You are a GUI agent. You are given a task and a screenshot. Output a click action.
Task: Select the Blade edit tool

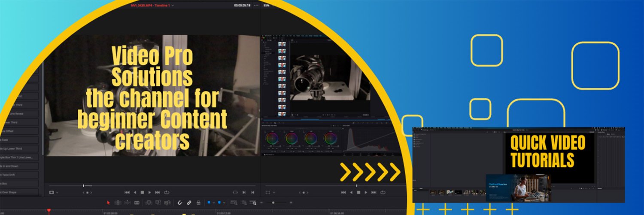[137, 203]
